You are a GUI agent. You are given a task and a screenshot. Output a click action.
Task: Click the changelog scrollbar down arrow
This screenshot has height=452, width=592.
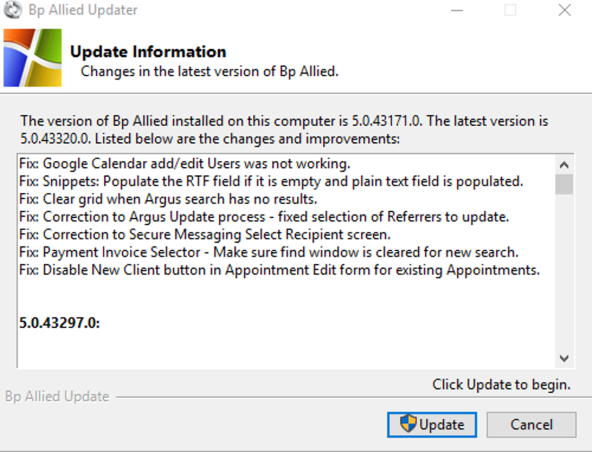pyautogui.click(x=564, y=358)
